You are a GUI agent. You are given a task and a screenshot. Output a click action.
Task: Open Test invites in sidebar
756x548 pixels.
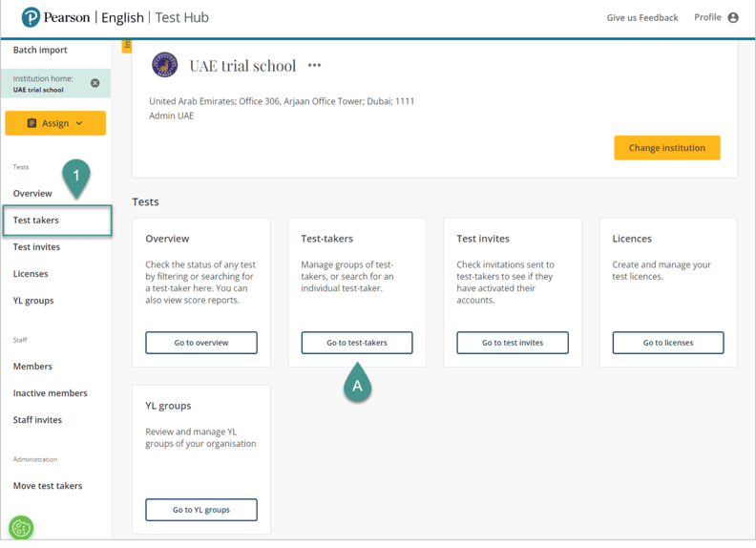[36, 247]
